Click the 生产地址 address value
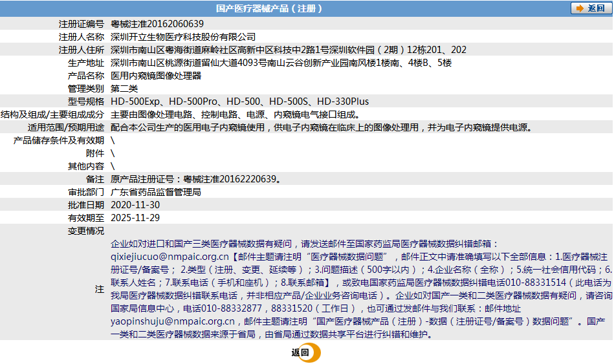614x364 pixels. coord(281,63)
